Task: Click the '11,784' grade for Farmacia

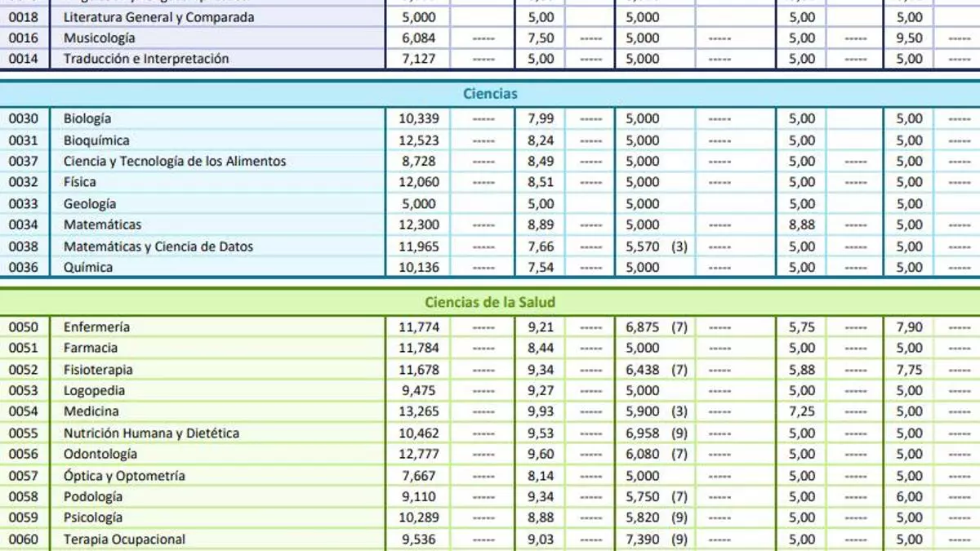Action: click(419, 348)
